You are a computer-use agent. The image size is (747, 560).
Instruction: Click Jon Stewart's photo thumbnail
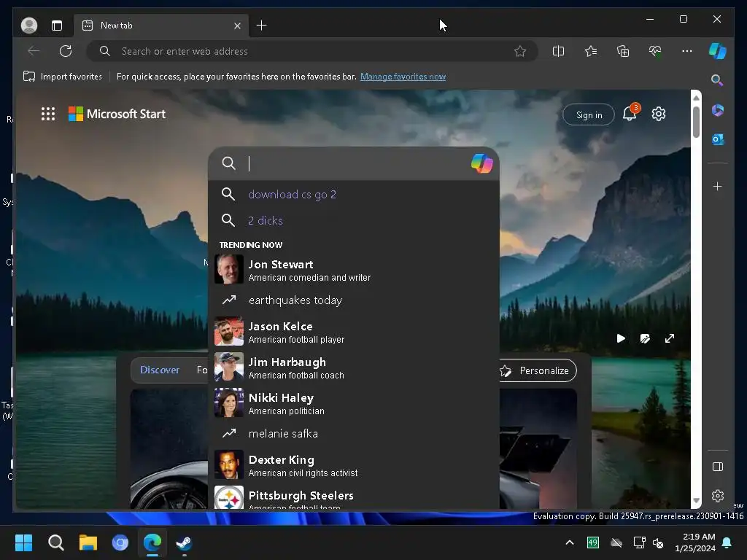pyautogui.click(x=228, y=269)
